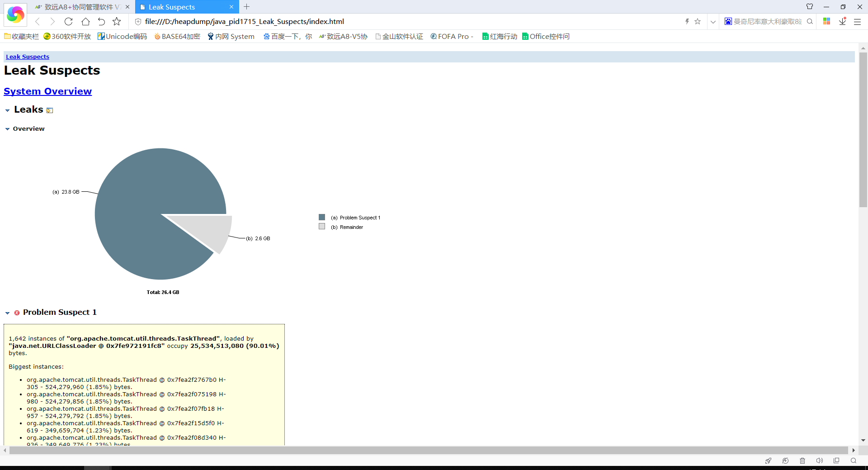Click the undo closed tab icon
The width and height of the screenshot is (868, 470).
[x=101, y=21]
